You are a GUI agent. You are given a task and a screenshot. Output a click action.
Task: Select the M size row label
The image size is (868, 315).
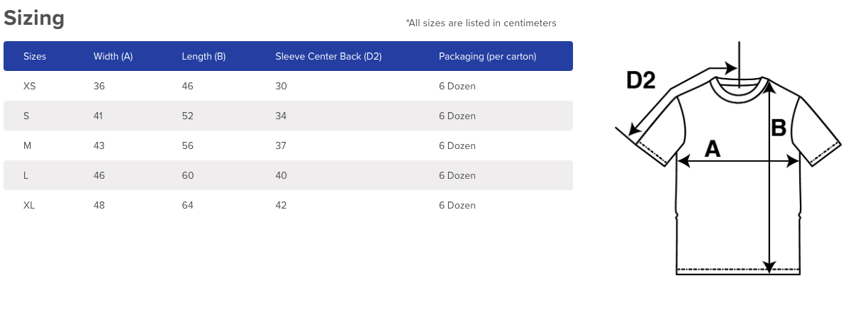point(28,145)
